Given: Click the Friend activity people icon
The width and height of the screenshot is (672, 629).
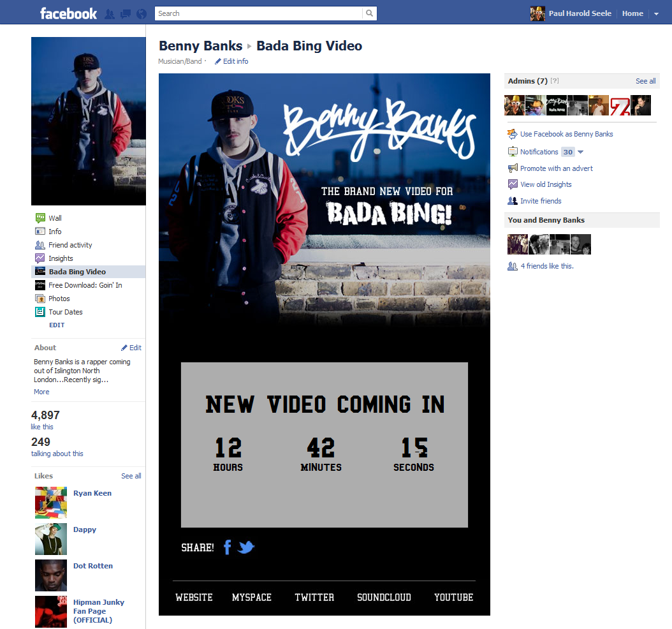Looking at the screenshot, I should (40, 245).
